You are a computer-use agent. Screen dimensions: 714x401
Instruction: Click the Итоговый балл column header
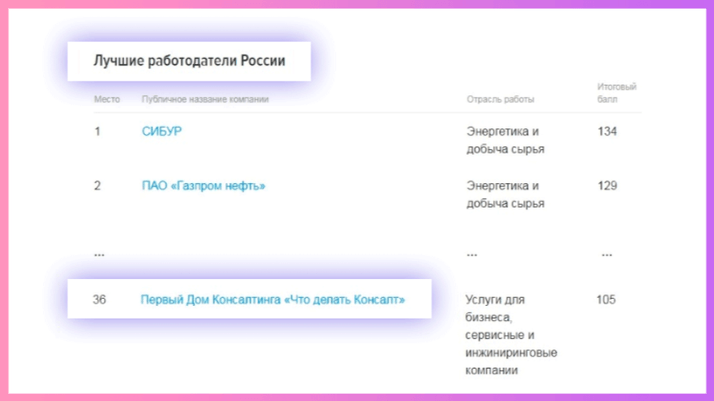617,93
